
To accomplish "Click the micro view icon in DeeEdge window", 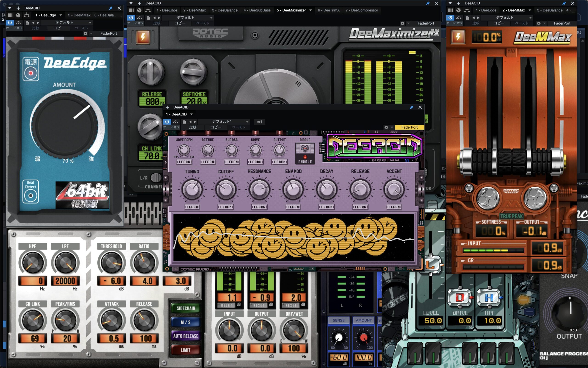I will click(18, 15).
